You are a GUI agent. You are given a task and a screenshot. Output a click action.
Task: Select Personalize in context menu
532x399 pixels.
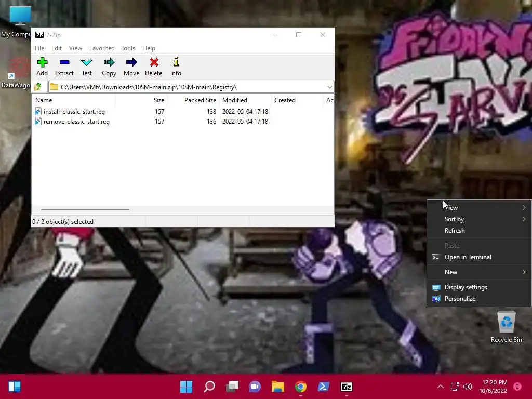click(x=478, y=299)
